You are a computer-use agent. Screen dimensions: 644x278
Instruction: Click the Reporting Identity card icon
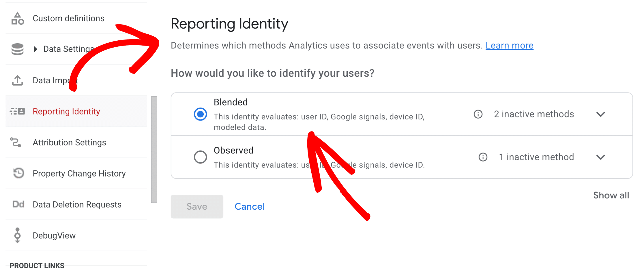[x=18, y=111]
